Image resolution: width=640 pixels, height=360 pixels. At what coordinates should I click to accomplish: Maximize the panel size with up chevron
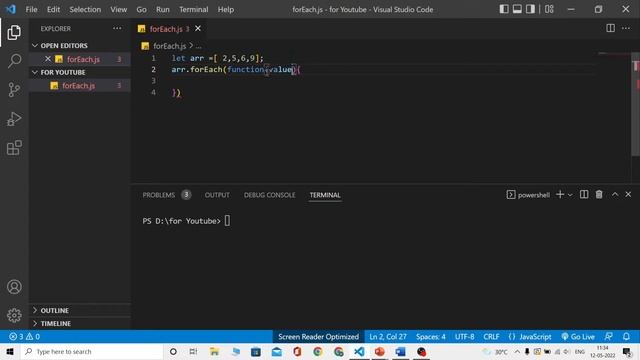615,195
